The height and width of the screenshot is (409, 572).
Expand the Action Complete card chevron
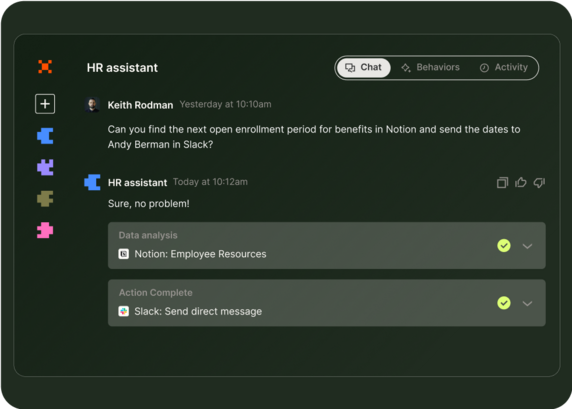(x=527, y=304)
